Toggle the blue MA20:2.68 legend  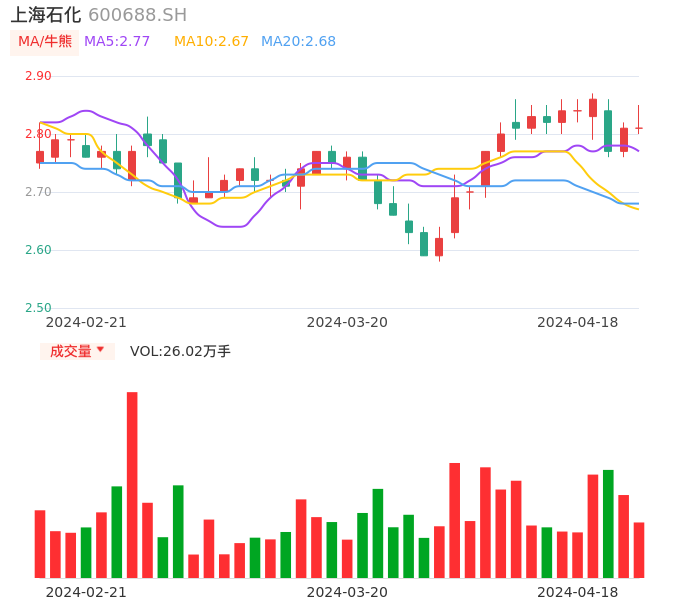click(298, 42)
